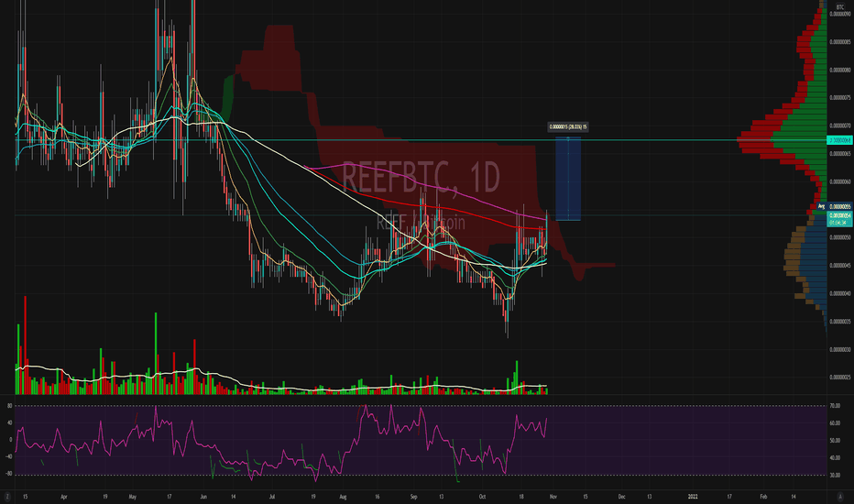
Task: Click the 0.00000080 price scale label
Action: tap(840, 70)
